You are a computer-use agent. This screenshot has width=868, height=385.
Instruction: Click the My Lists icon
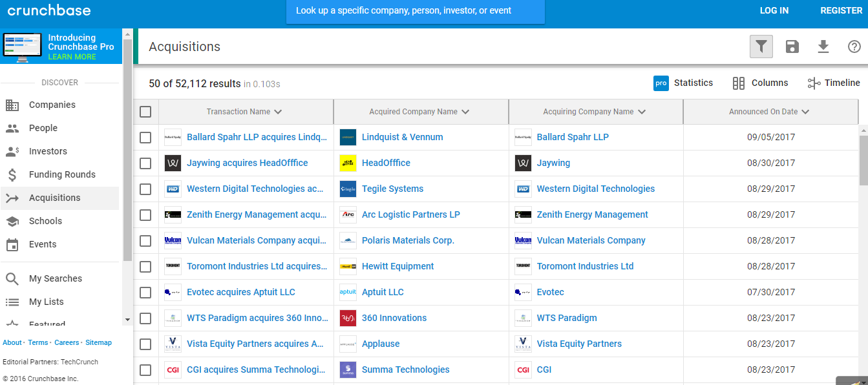pyautogui.click(x=12, y=302)
